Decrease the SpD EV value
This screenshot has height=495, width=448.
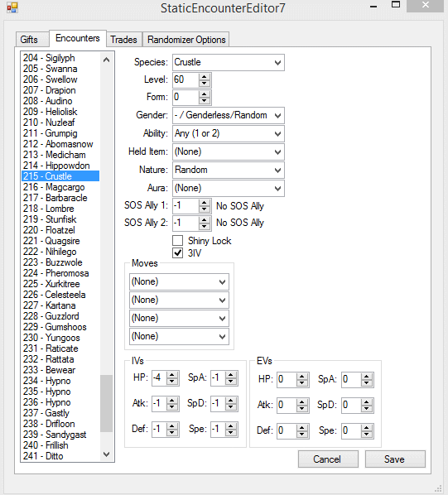click(x=367, y=409)
